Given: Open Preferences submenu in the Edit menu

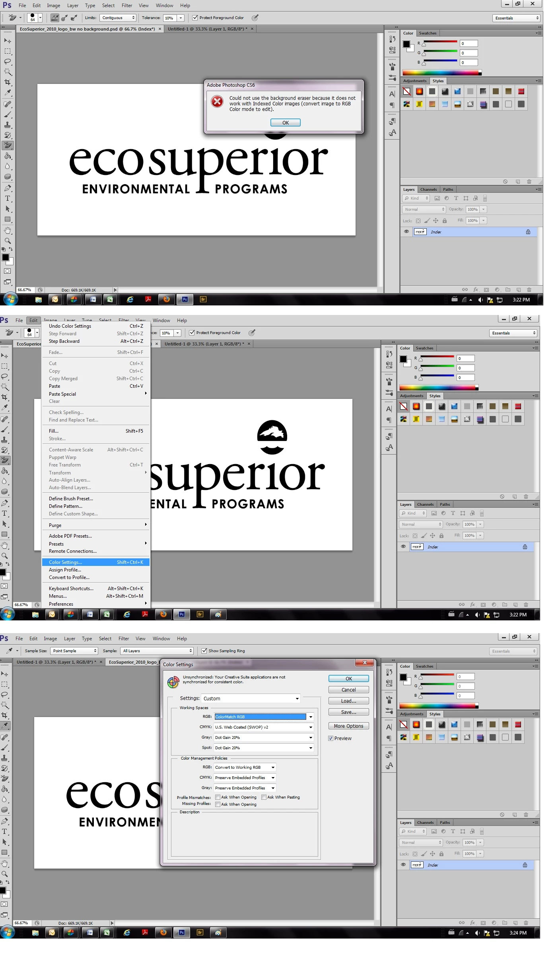Looking at the screenshot, I should click(x=95, y=604).
